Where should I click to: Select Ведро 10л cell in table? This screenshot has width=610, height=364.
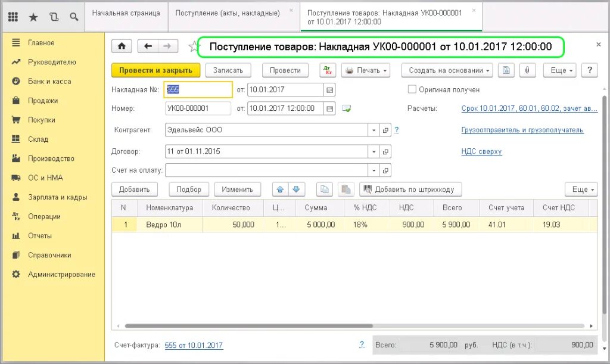[x=170, y=225]
